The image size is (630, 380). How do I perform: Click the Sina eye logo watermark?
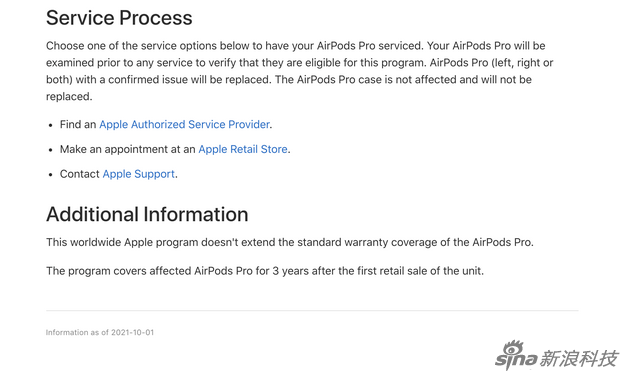click(513, 345)
